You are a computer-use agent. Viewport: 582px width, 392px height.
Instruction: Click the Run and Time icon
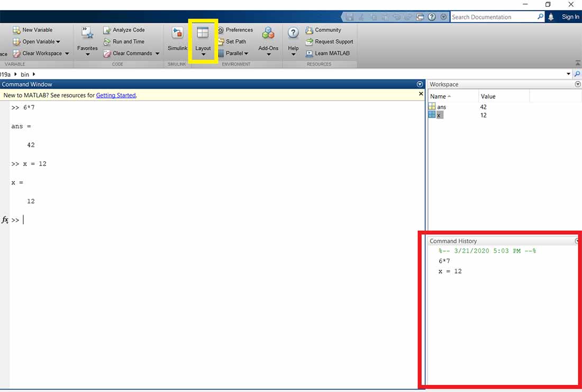tap(107, 42)
